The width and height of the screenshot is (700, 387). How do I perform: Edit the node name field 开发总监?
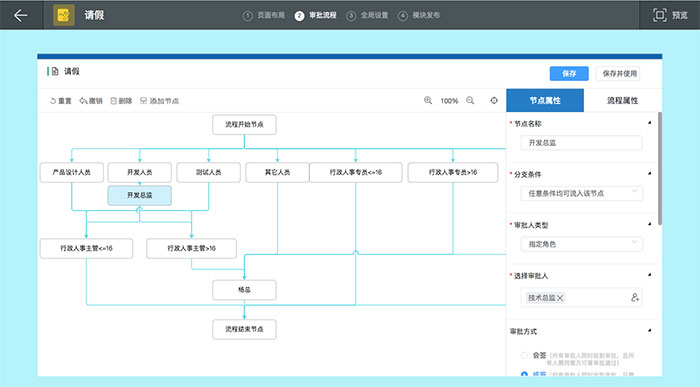581,143
